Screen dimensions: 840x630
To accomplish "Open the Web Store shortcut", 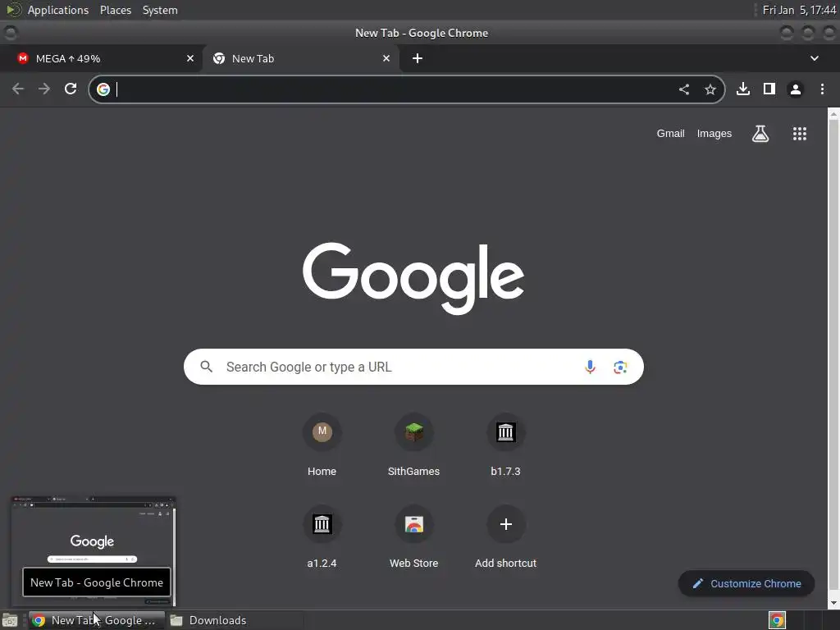I will point(413,537).
